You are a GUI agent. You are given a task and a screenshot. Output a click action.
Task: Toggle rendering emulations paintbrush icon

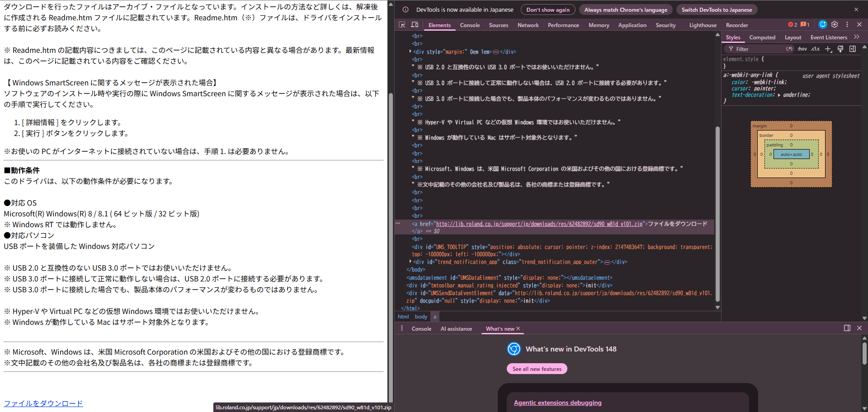pyautogui.click(x=840, y=49)
